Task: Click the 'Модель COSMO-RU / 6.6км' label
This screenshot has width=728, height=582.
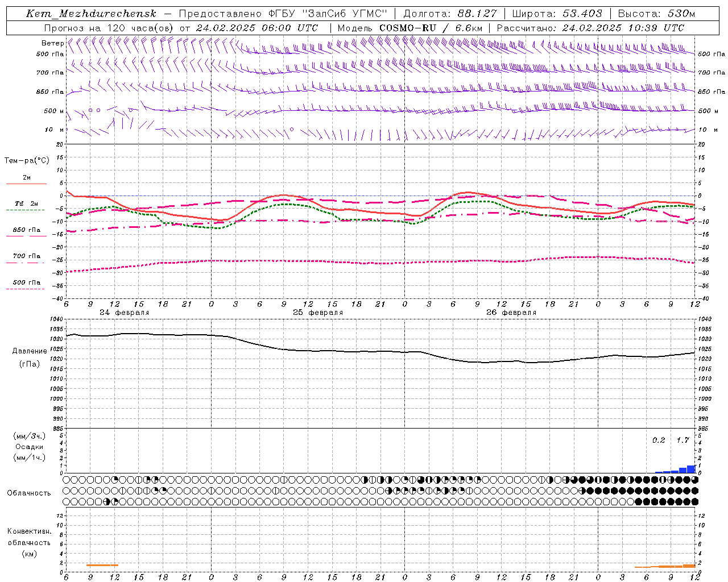Action: click(x=410, y=28)
